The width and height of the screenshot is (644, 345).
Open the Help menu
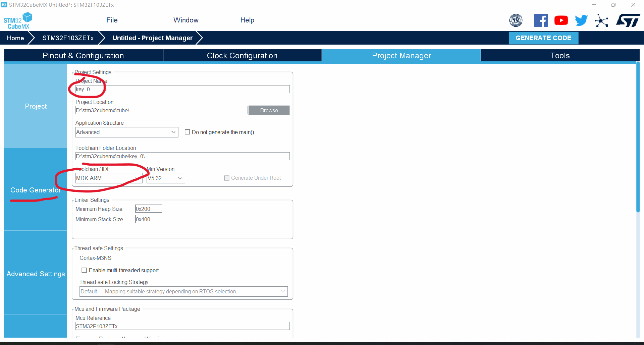click(x=247, y=20)
